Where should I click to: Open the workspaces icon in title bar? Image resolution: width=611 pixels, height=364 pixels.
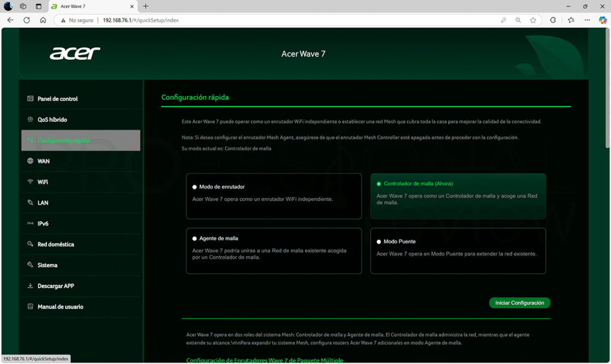click(x=23, y=6)
